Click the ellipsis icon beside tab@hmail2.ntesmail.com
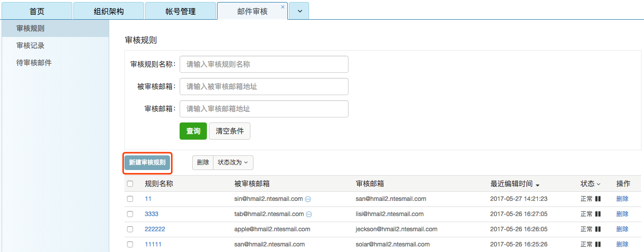The image size is (644, 252). 309,215
